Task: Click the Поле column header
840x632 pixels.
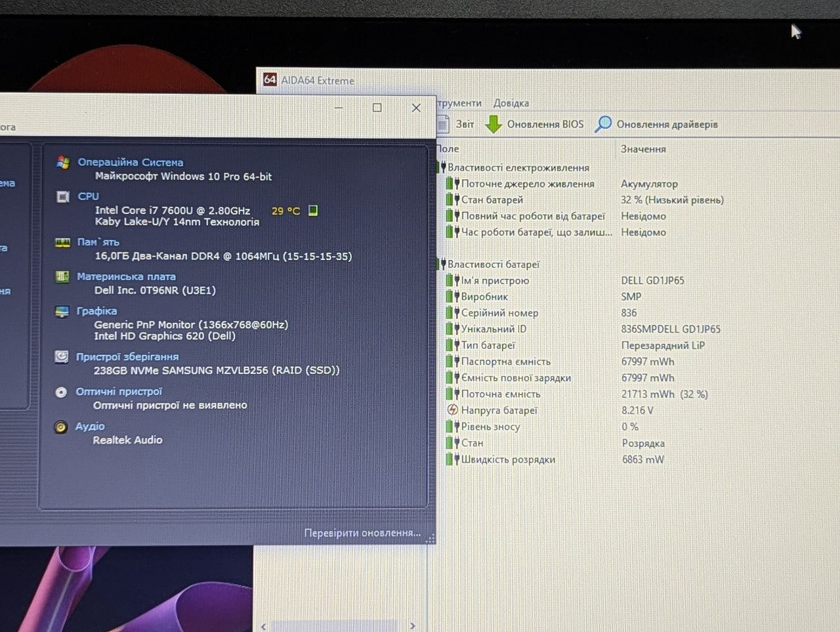Action: point(448,149)
